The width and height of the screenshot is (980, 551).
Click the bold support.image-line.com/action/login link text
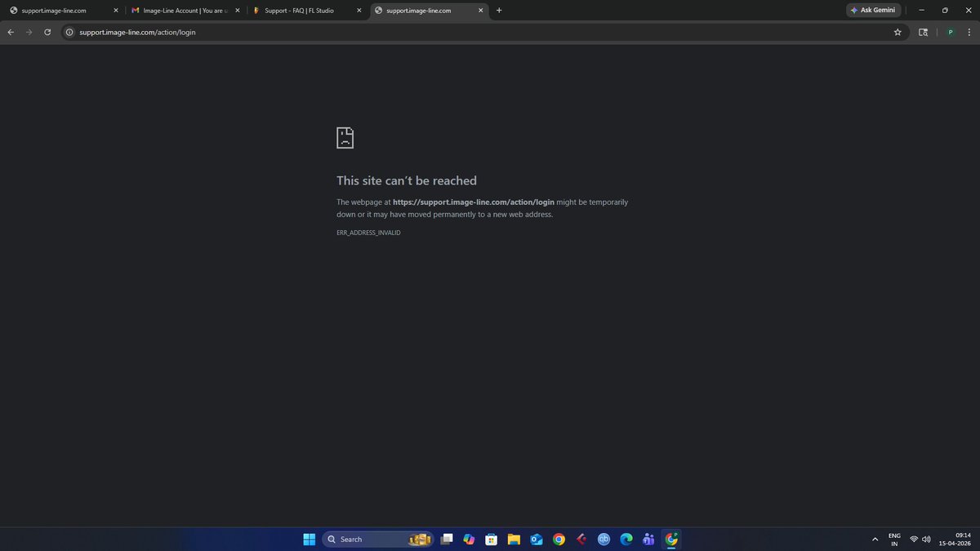474,202
